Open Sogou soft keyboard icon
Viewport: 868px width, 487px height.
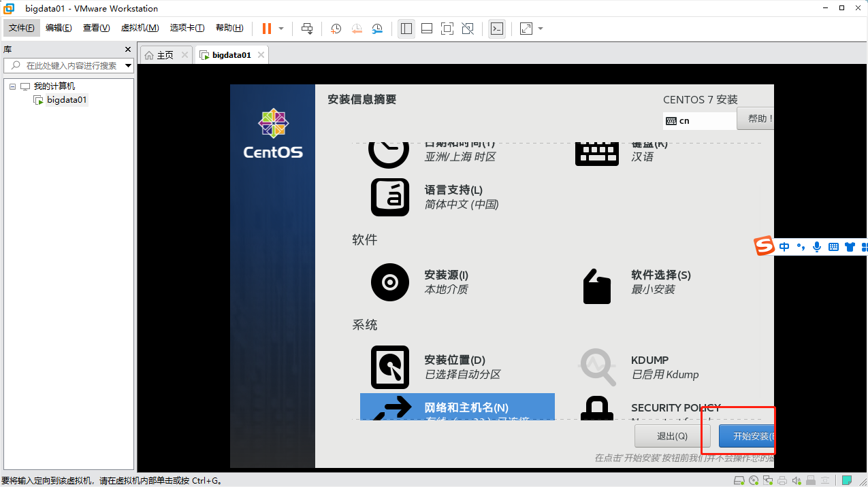833,247
